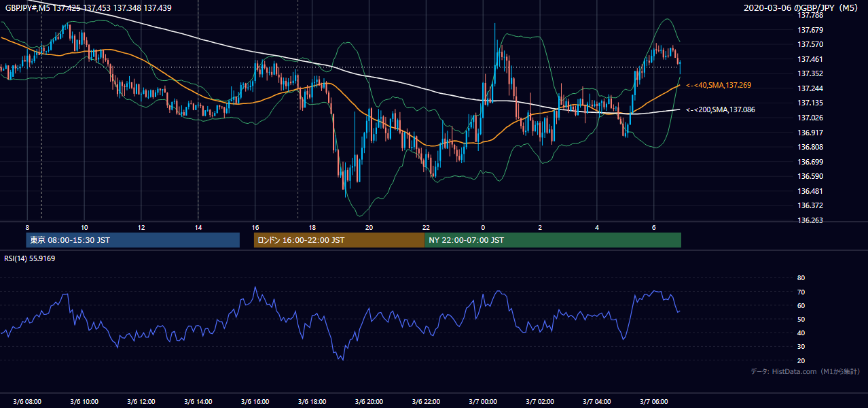Click price axis value 137.352

[810, 73]
